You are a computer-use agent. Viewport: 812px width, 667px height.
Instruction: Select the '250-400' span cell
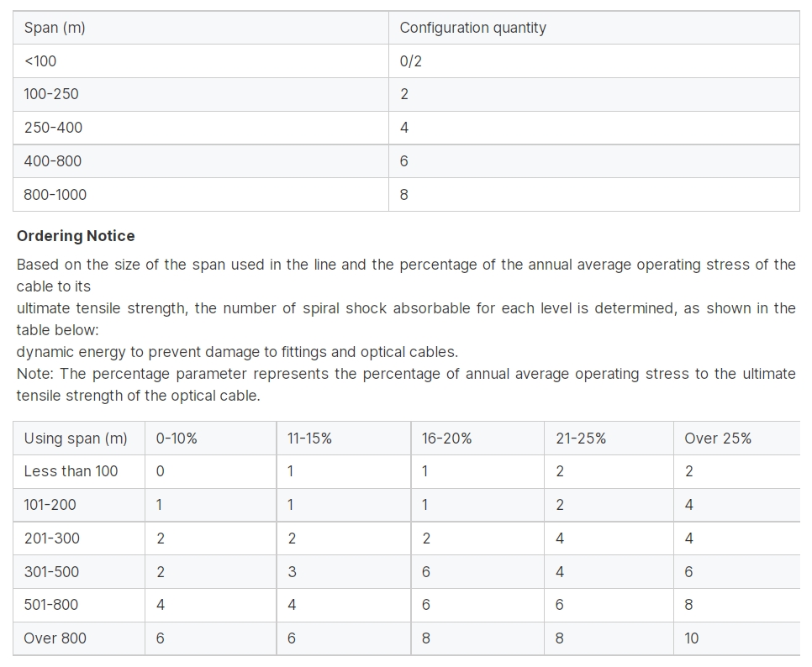200,128
